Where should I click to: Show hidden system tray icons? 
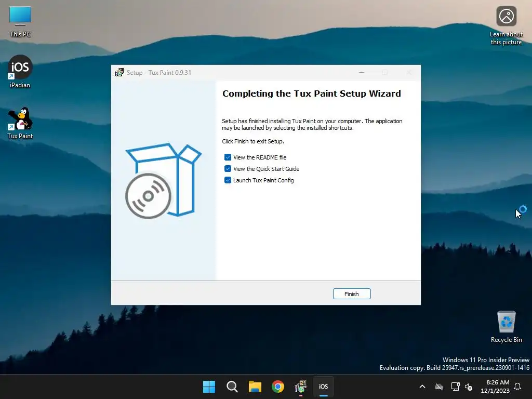point(422,387)
